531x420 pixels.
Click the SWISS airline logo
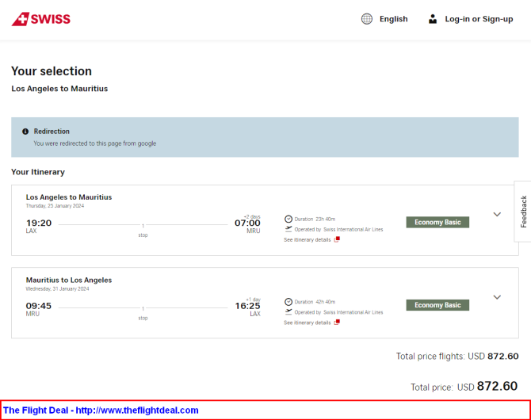pos(41,19)
